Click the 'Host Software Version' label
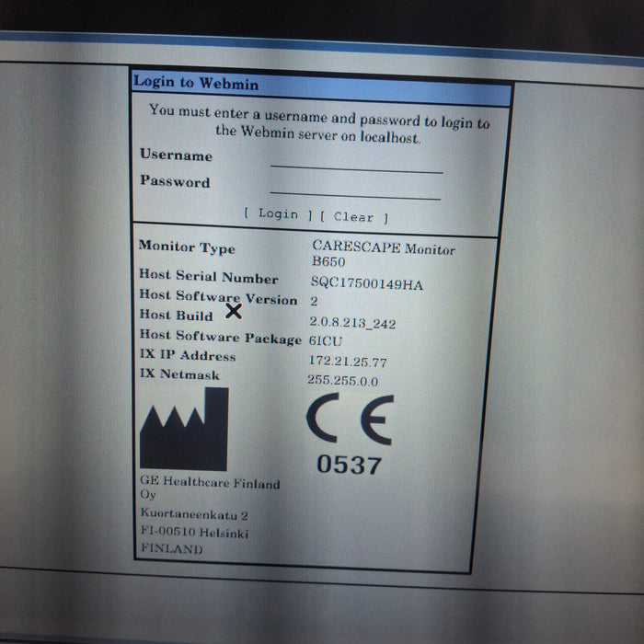Screen dimensions: 644x644 pos(218,297)
